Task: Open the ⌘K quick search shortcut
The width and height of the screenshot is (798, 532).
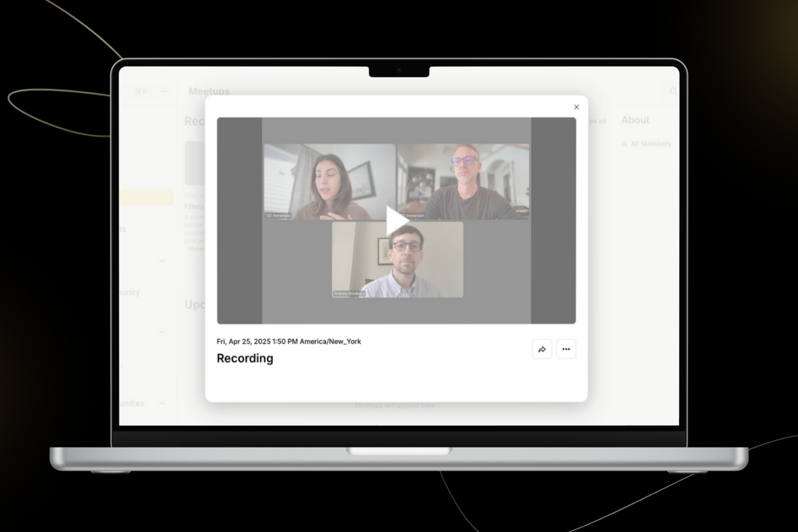Action: 141,92
